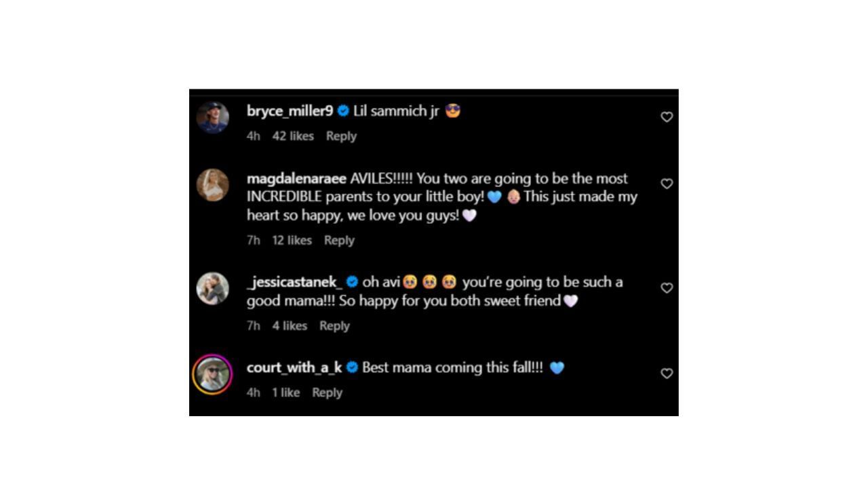Open the 12 likes list on magdalenaraee's comment
This screenshot has height=488, width=868.
[292, 240]
